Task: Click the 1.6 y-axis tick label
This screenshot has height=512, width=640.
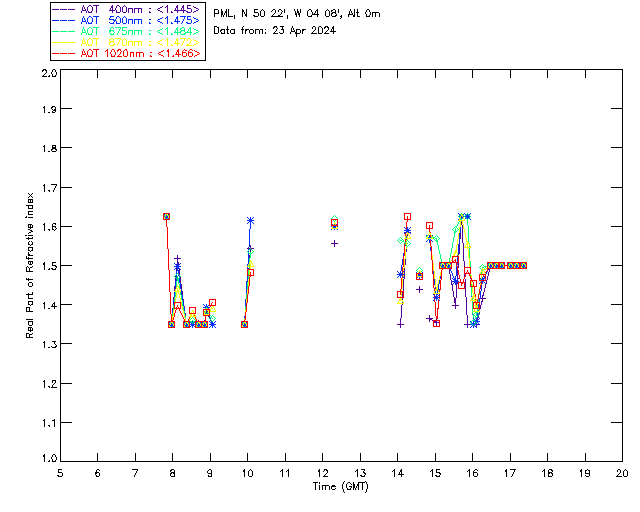Action: pos(49,227)
